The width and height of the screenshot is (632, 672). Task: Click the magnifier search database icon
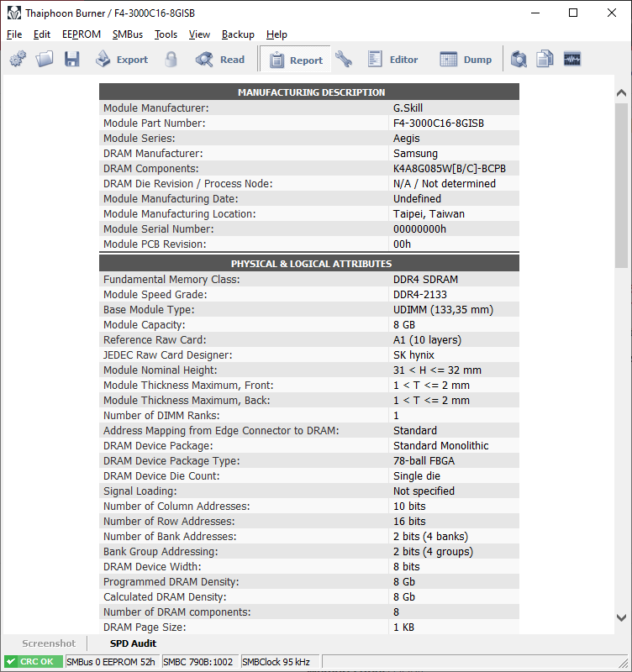[519, 59]
